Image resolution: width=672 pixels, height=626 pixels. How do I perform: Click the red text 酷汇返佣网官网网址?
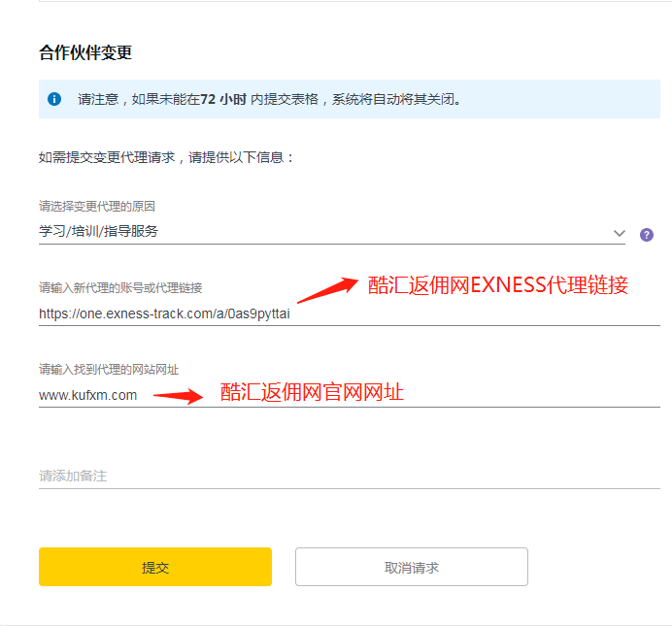coord(311,392)
